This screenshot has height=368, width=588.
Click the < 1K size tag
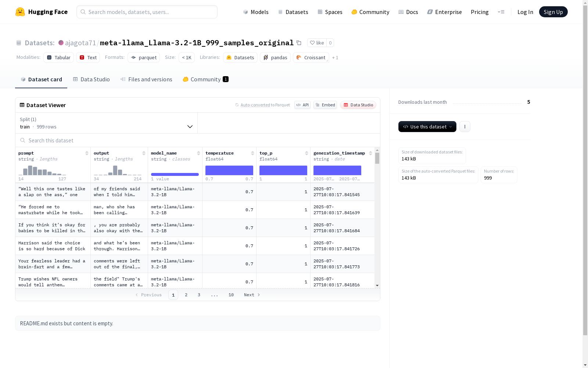click(187, 57)
